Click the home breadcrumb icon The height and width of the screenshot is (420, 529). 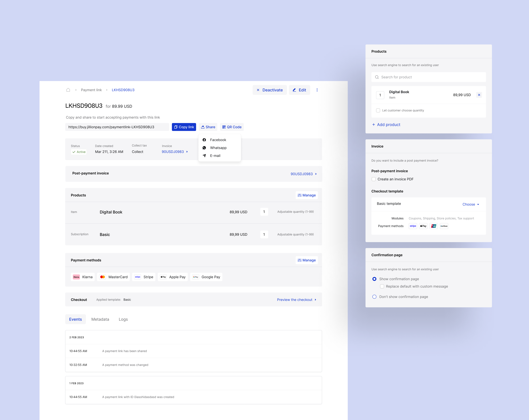coord(68,90)
